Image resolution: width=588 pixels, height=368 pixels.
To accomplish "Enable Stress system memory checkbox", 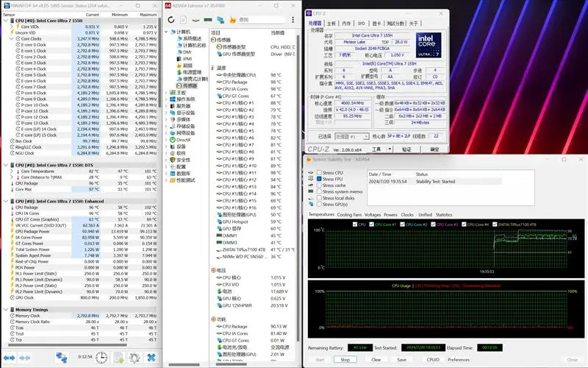I will point(319,191).
